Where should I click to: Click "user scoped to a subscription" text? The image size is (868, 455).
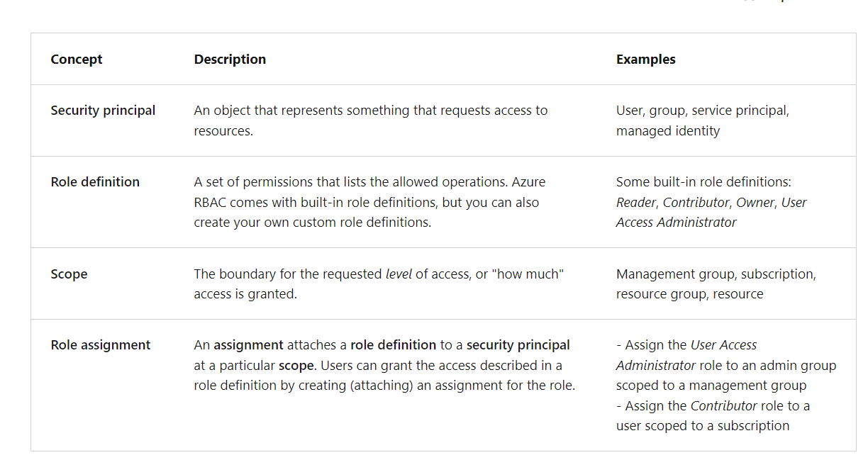pyautogui.click(x=702, y=426)
